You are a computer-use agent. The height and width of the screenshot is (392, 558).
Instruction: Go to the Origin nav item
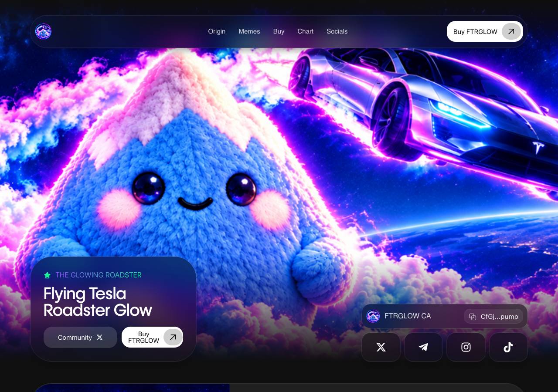point(217,31)
